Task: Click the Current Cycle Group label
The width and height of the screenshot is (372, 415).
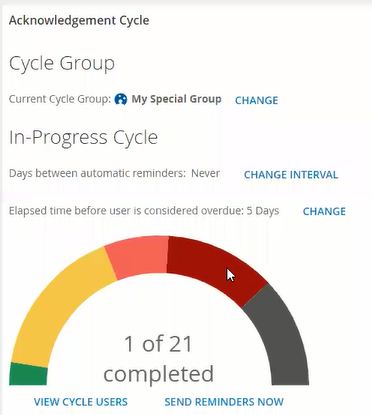Action: (x=60, y=99)
